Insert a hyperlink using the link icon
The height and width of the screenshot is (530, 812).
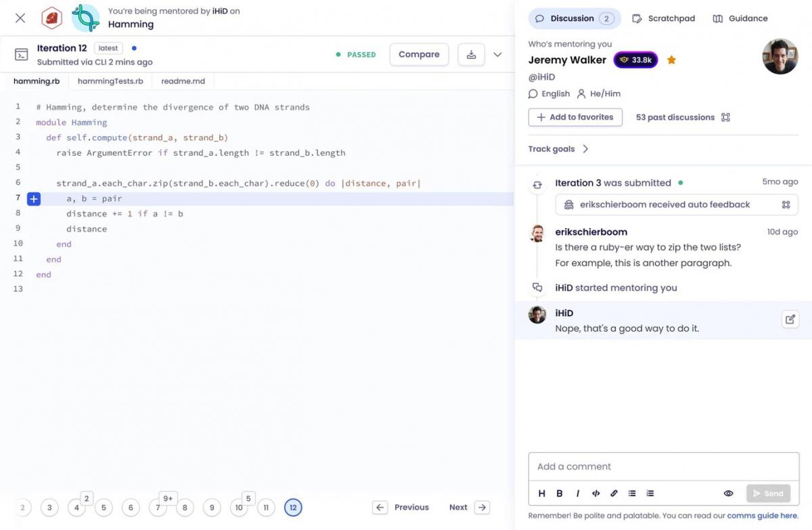[x=614, y=493]
